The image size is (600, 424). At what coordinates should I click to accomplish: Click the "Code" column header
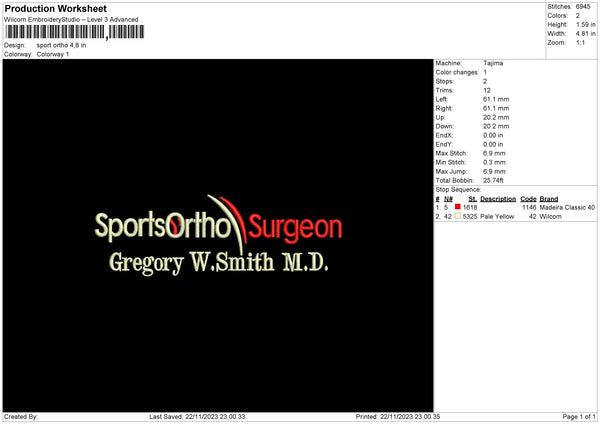pyautogui.click(x=528, y=199)
